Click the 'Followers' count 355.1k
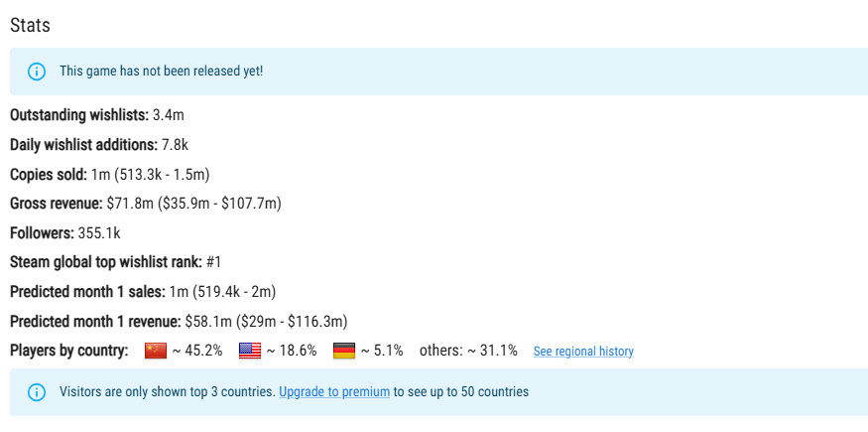 tap(99, 233)
